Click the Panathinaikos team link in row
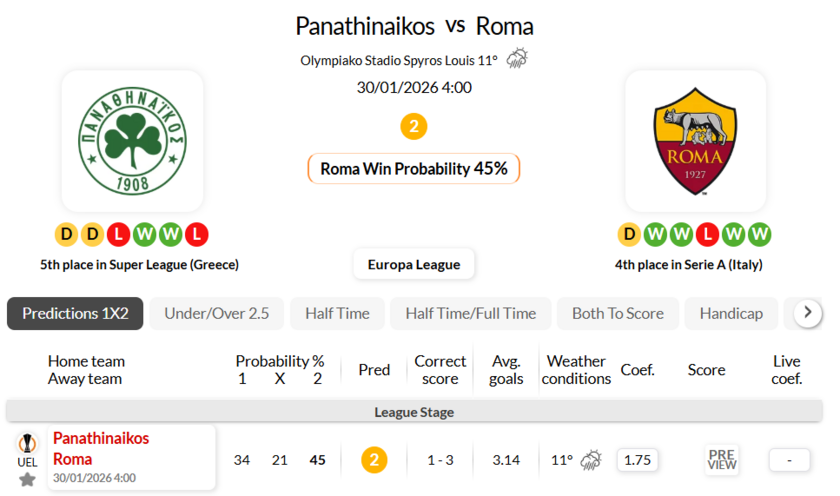Screen dimensions: 840x496 coord(101,438)
